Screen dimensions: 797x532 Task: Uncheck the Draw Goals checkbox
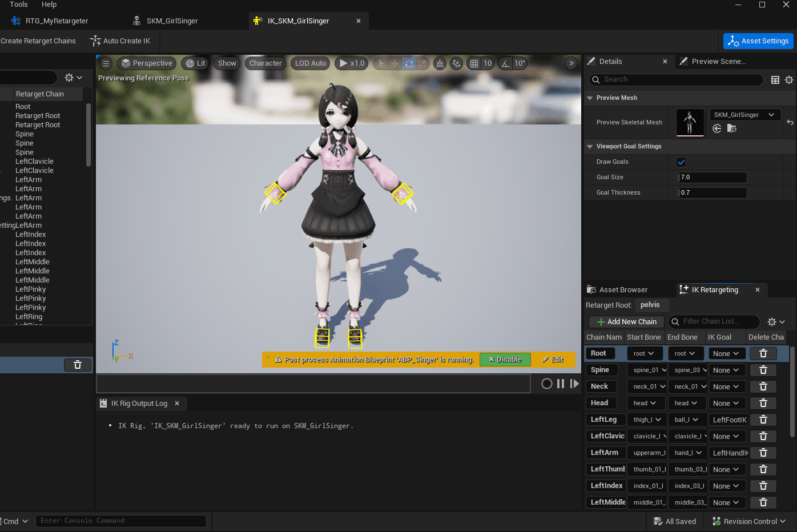coord(681,162)
